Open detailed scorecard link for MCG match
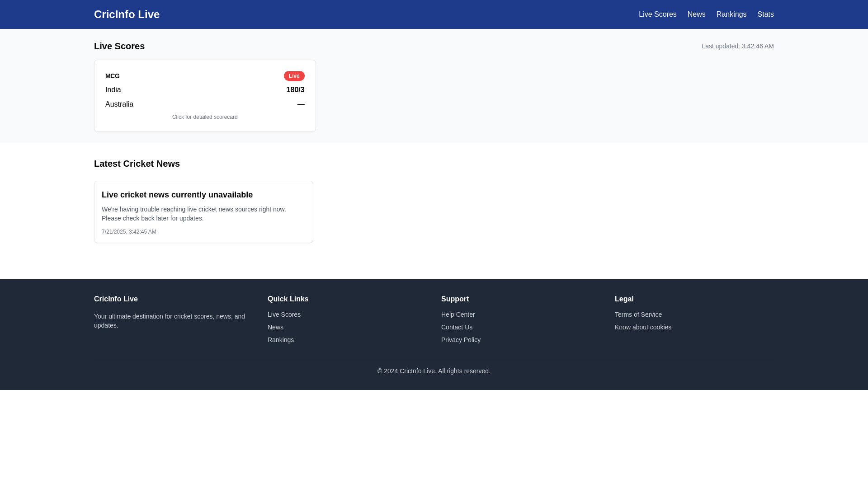Viewport: 868px width, 488px height. click(205, 117)
